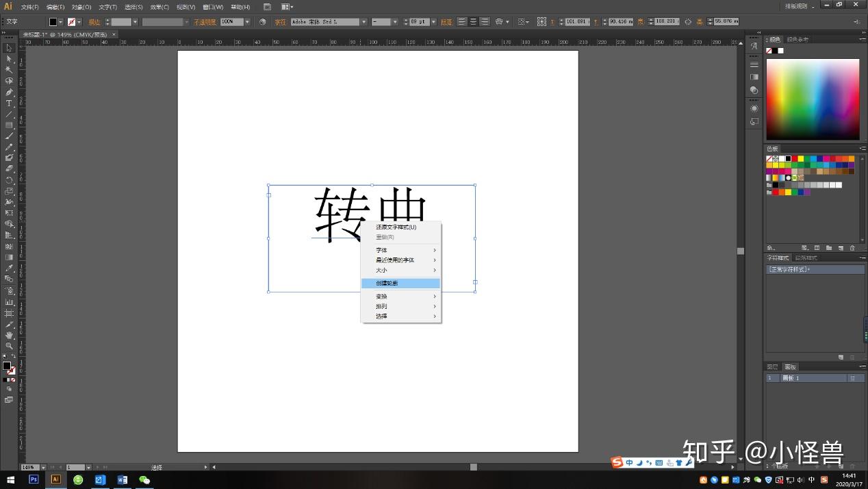Select the Type tool
868x489 pixels.
pyautogui.click(x=9, y=103)
